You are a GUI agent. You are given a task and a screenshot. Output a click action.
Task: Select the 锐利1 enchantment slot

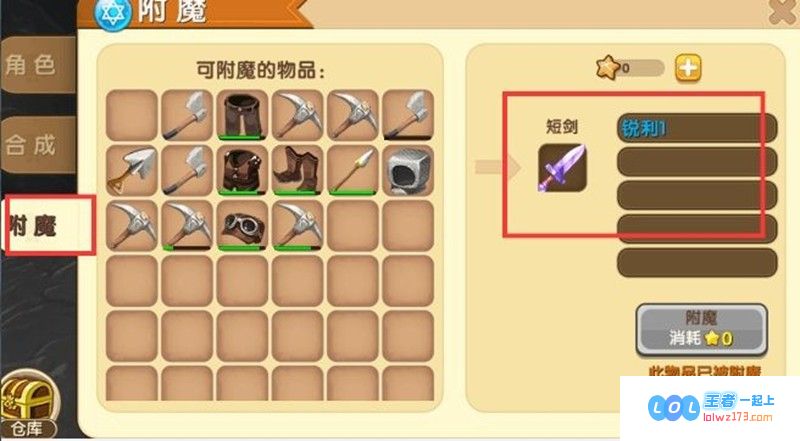tap(697, 128)
